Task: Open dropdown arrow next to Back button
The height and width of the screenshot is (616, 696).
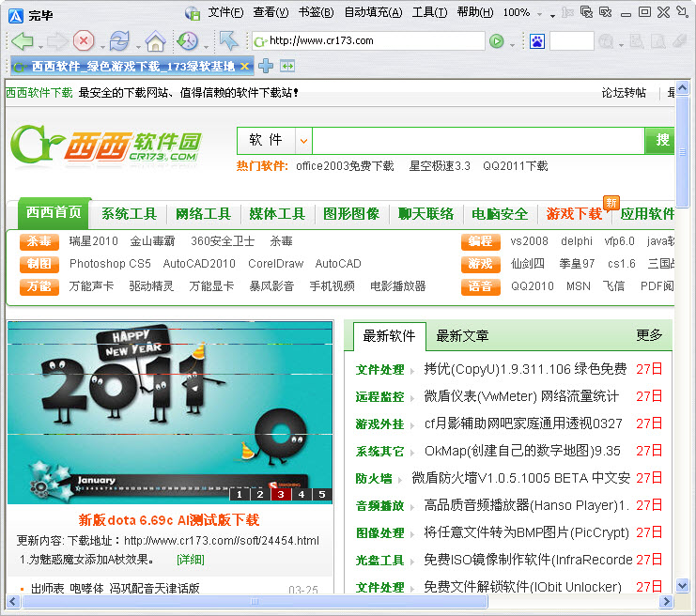Action: [39, 43]
